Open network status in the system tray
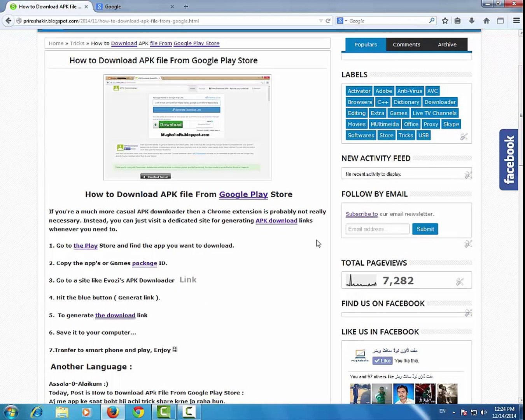 474,412
